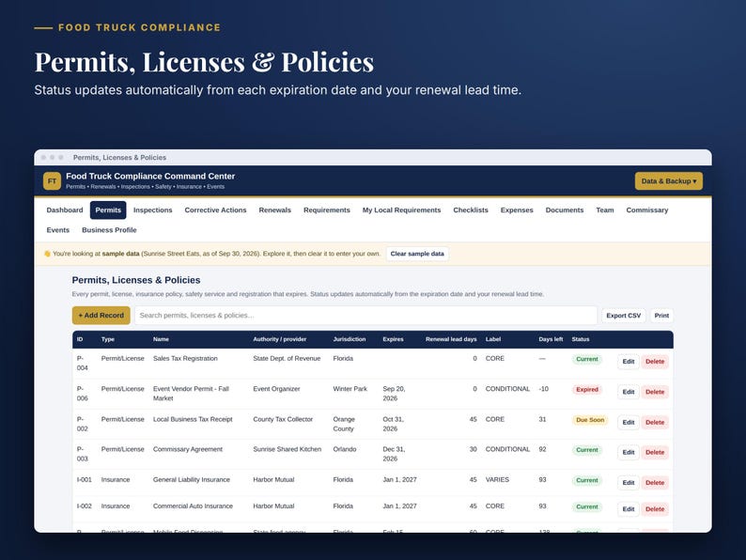The image size is (746, 560).
Task: Open the Team tab
Action: [605, 210]
